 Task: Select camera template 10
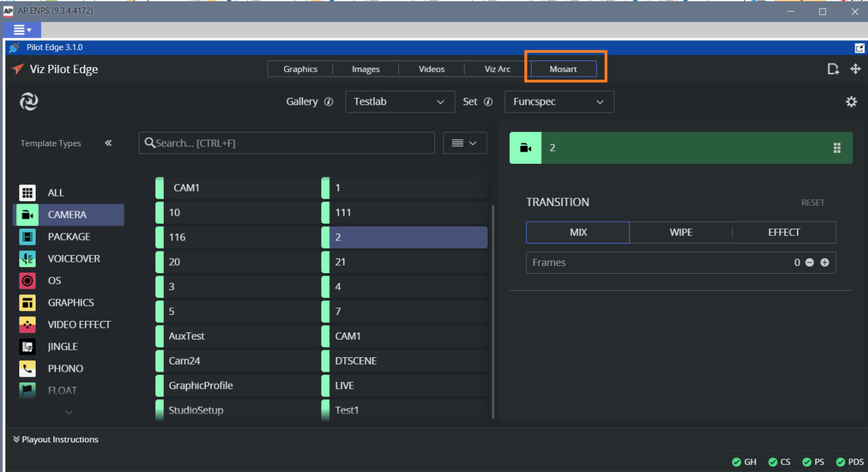click(239, 213)
